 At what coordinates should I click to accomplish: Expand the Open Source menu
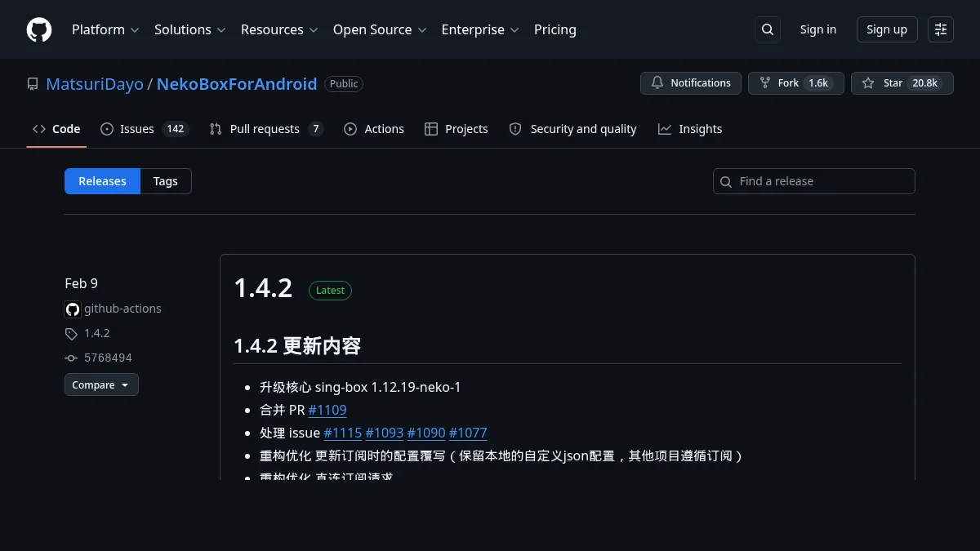click(x=380, y=29)
